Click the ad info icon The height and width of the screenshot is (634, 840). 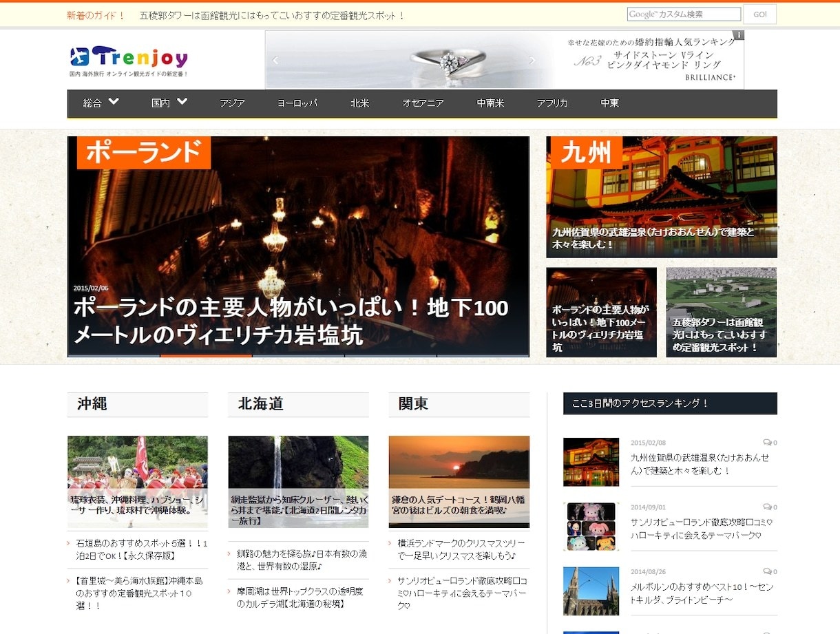coord(738,35)
